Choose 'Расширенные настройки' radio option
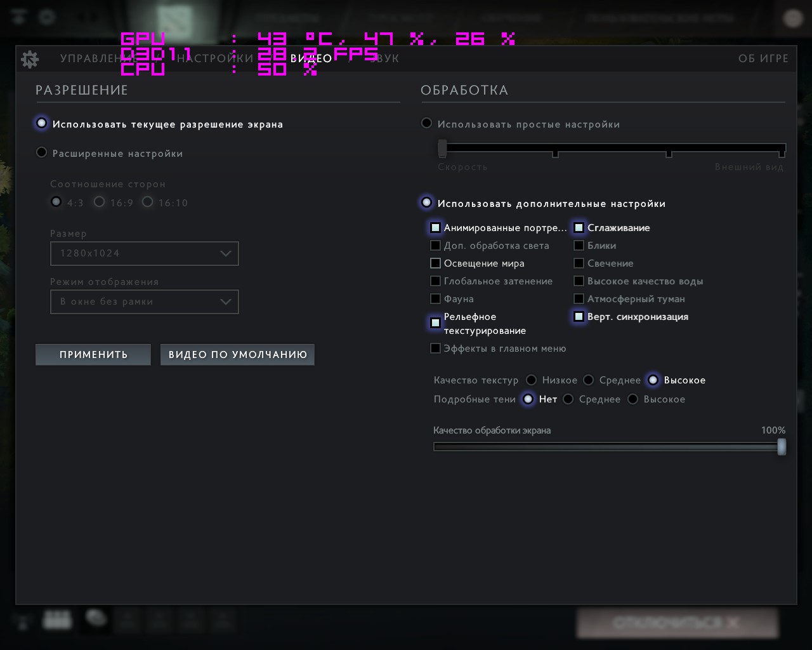Image resolution: width=812 pixels, height=650 pixels. click(42, 152)
